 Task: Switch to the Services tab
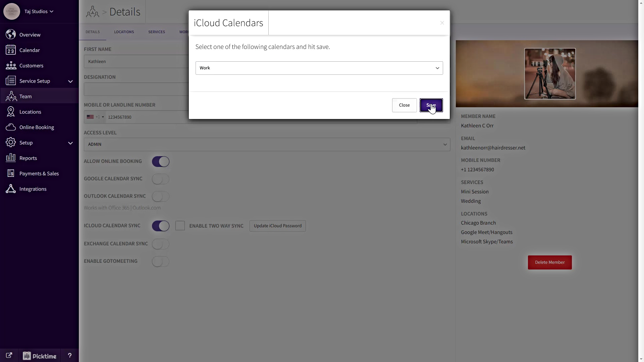(156, 32)
